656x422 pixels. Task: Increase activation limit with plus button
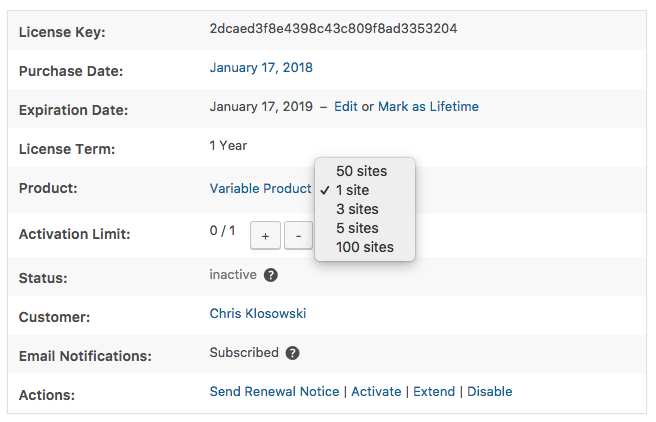264,235
